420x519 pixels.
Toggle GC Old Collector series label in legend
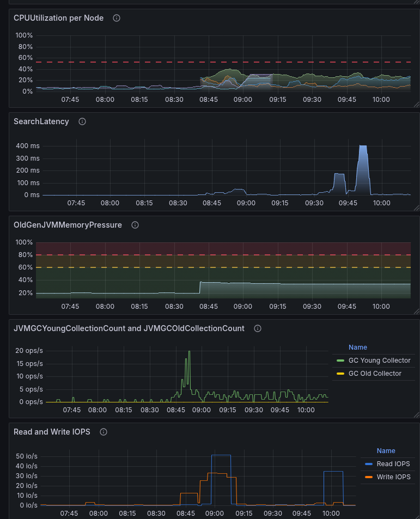pos(375,374)
